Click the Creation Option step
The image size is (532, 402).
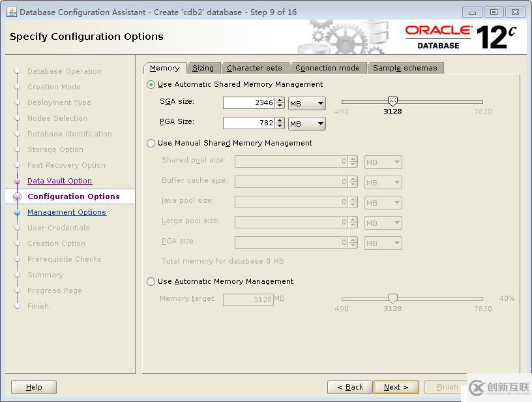click(x=56, y=243)
